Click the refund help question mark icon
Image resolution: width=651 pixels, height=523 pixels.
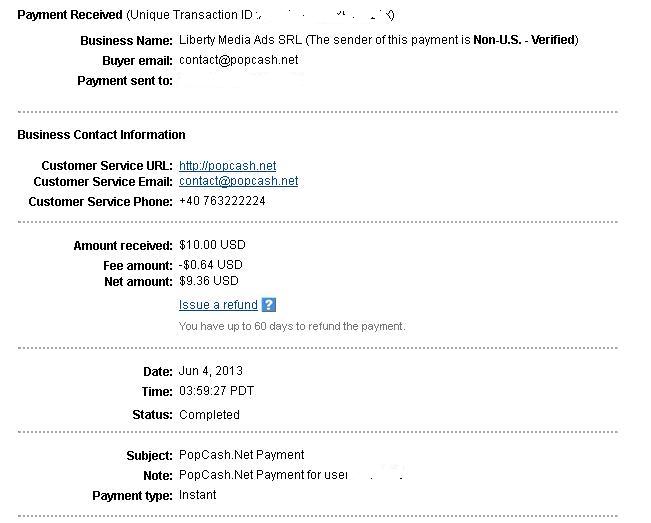[x=269, y=305]
